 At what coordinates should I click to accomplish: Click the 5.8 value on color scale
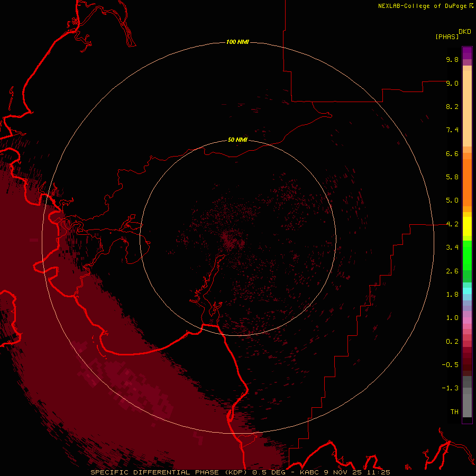tap(452, 177)
